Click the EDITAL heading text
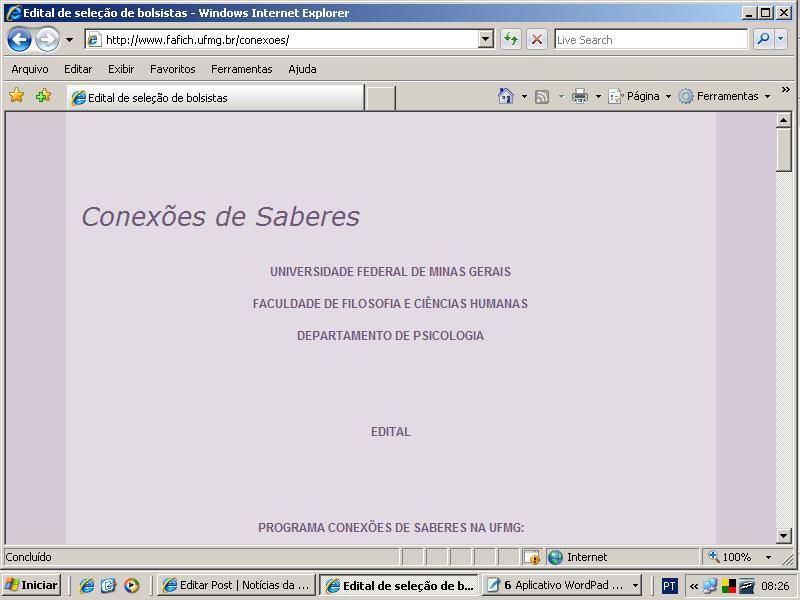The width and height of the screenshot is (800, 600). pyautogui.click(x=391, y=432)
